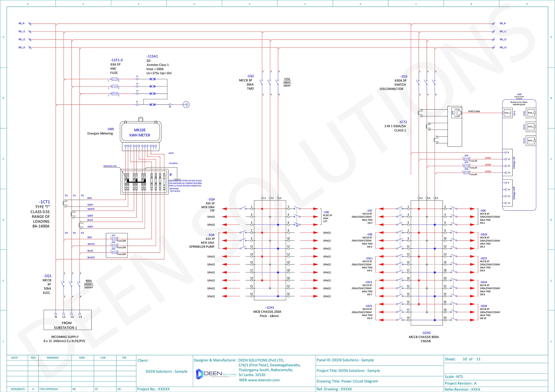The height and width of the screenshot is (392, 555).
Task: Click the -2F6 2A fuse symbol
Action: 466,173
